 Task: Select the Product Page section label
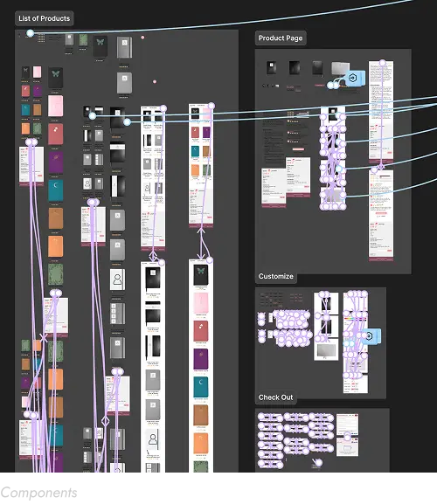(x=281, y=38)
